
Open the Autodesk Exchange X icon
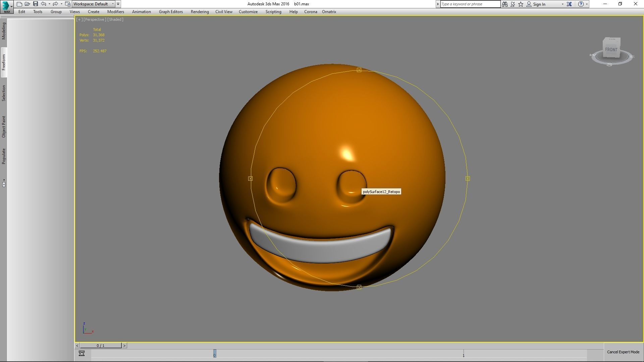click(569, 4)
